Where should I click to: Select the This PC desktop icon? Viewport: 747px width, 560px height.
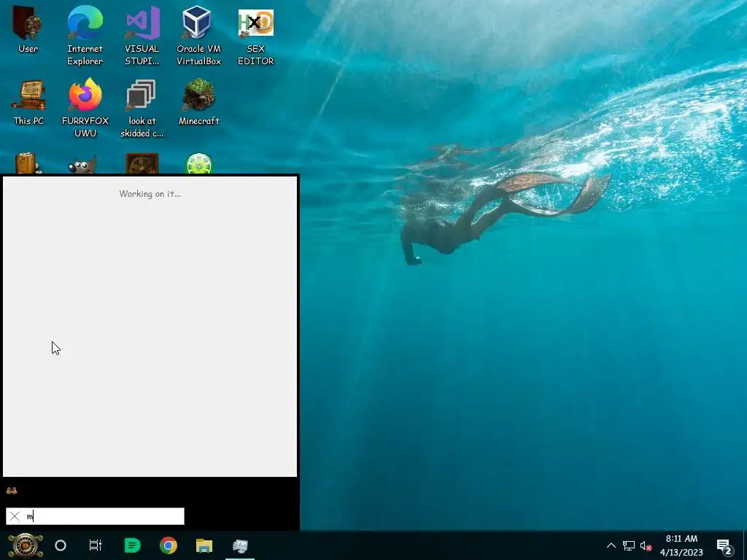click(x=28, y=102)
